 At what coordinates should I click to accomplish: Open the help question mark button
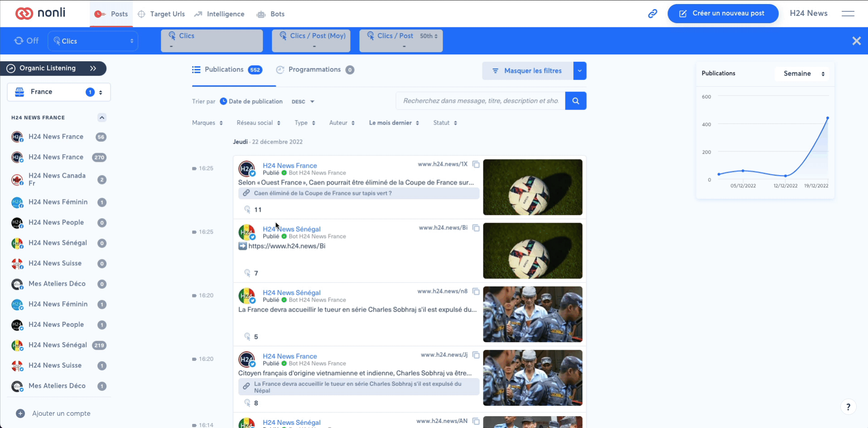coord(848,407)
